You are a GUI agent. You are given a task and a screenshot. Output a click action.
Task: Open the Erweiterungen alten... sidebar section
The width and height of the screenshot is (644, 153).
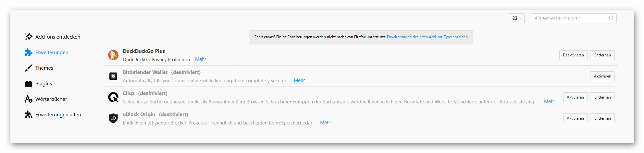(x=60, y=115)
